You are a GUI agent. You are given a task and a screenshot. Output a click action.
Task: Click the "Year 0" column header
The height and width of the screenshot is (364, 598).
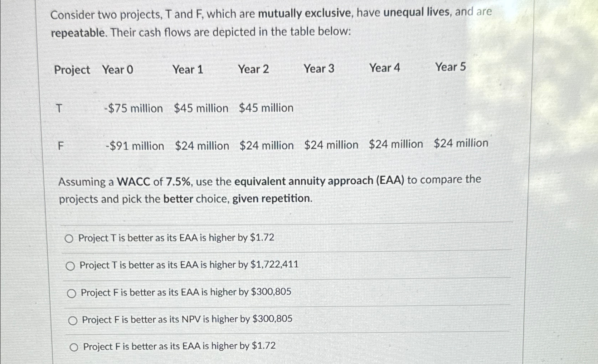[117, 70]
